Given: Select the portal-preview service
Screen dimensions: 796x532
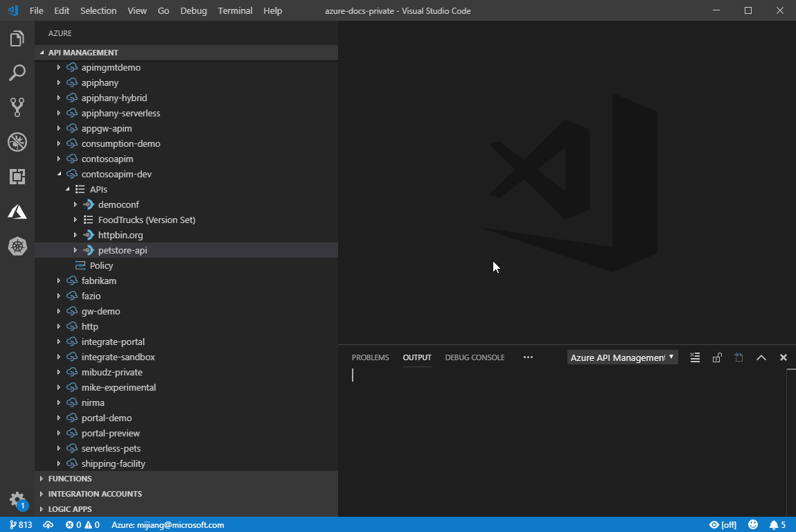Looking at the screenshot, I should 186,433.
